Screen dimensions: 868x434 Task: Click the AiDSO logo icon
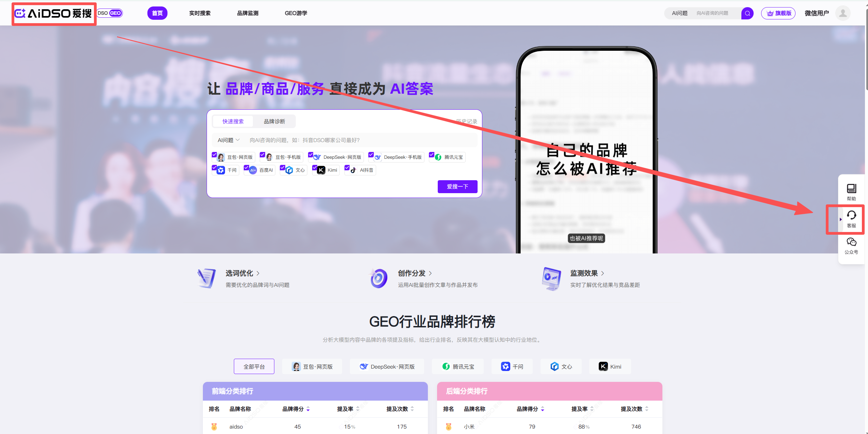click(x=20, y=13)
